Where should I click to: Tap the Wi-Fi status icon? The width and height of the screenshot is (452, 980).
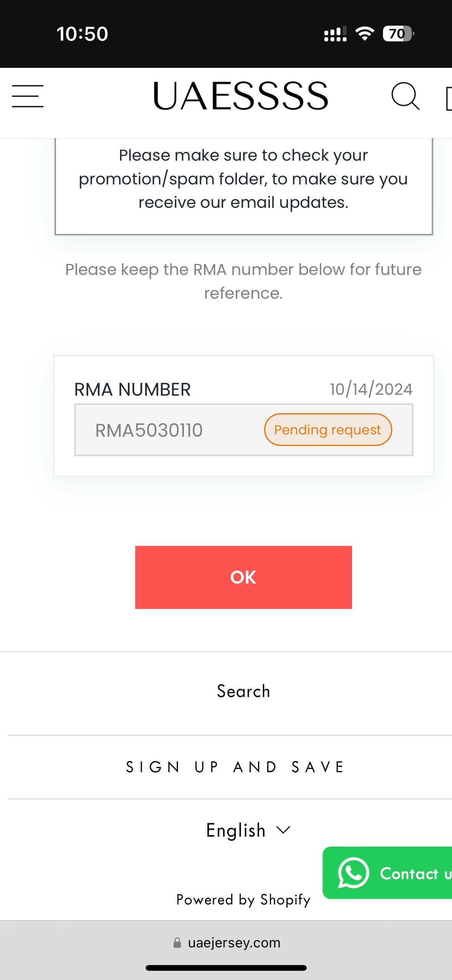pos(365,34)
